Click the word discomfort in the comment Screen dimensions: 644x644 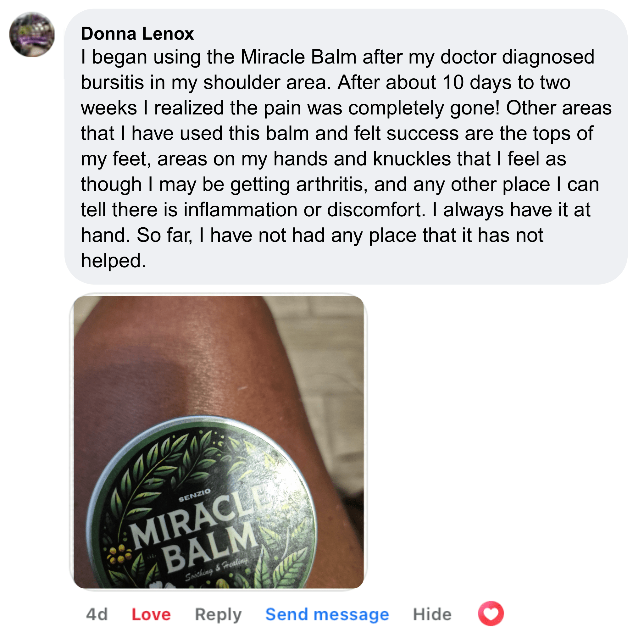coord(376,210)
